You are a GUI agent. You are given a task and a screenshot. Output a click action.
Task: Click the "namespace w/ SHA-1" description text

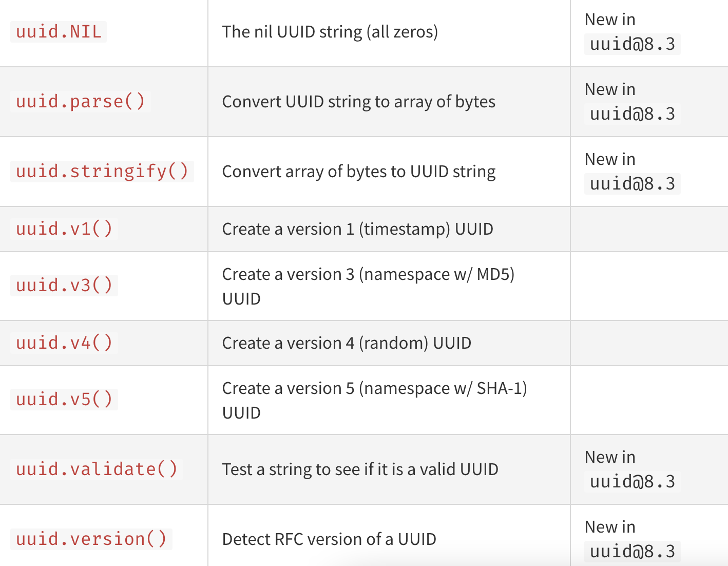pos(443,388)
